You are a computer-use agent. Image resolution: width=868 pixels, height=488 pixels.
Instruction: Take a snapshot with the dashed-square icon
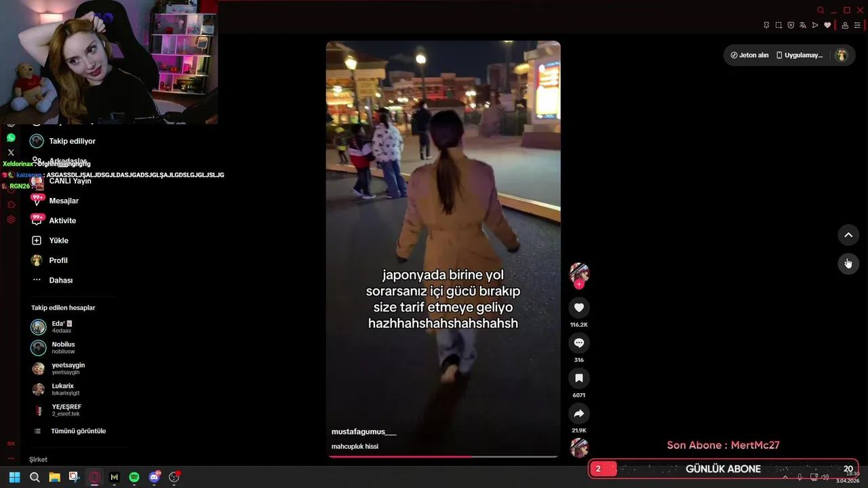pyautogui.click(x=778, y=25)
